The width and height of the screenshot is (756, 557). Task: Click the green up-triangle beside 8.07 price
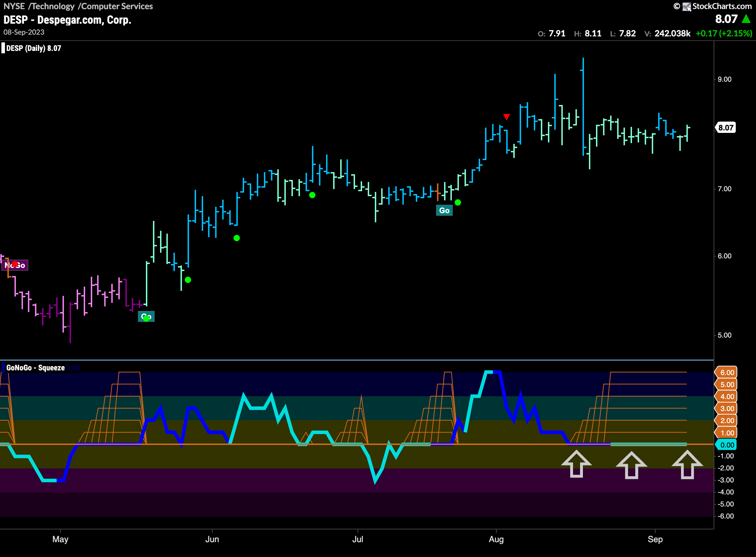(x=746, y=19)
